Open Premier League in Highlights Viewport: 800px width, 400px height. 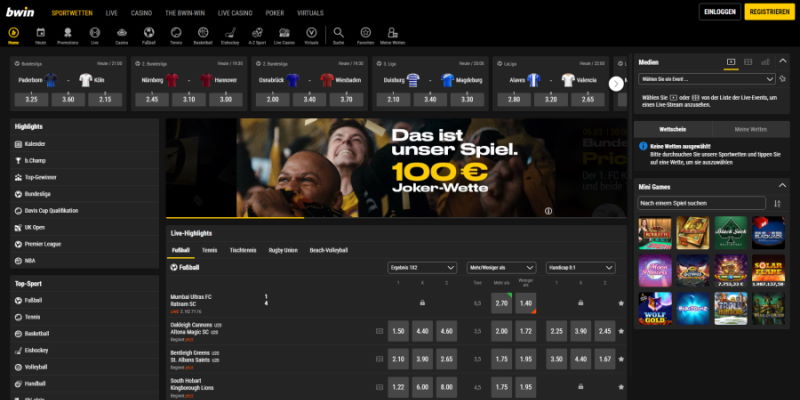(x=84, y=244)
